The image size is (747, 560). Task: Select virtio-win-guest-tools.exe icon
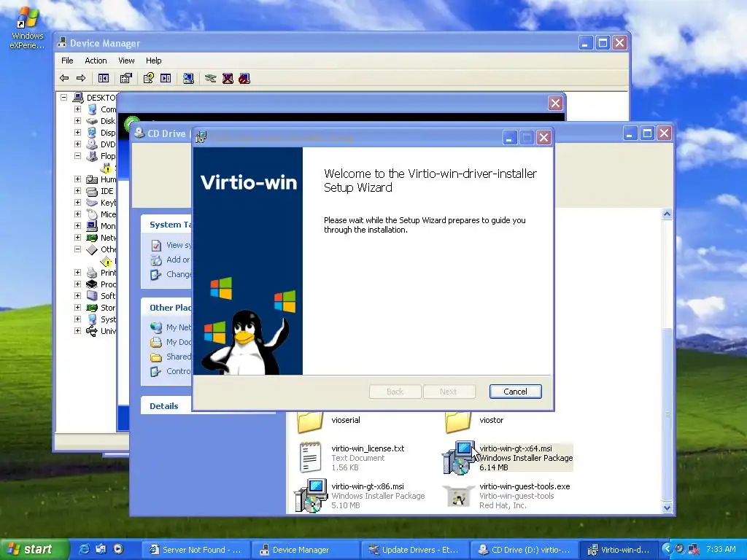[458, 496]
